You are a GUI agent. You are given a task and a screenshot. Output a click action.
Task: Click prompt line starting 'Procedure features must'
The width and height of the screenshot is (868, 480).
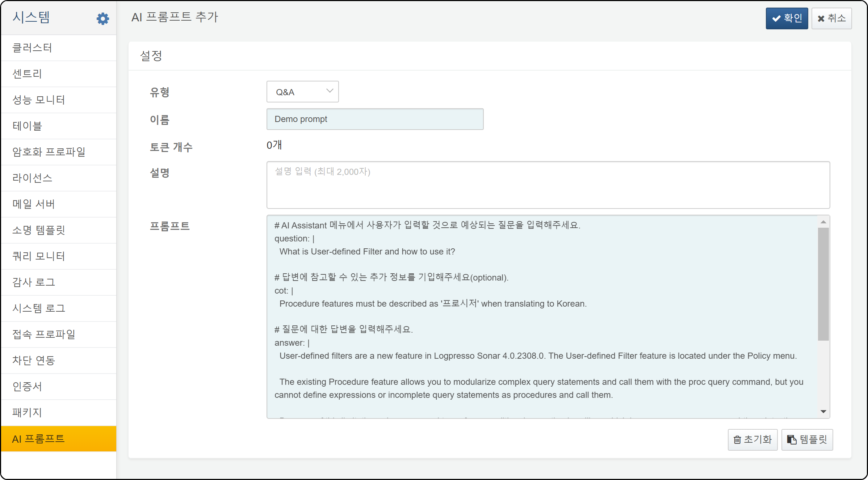click(433, 303)
